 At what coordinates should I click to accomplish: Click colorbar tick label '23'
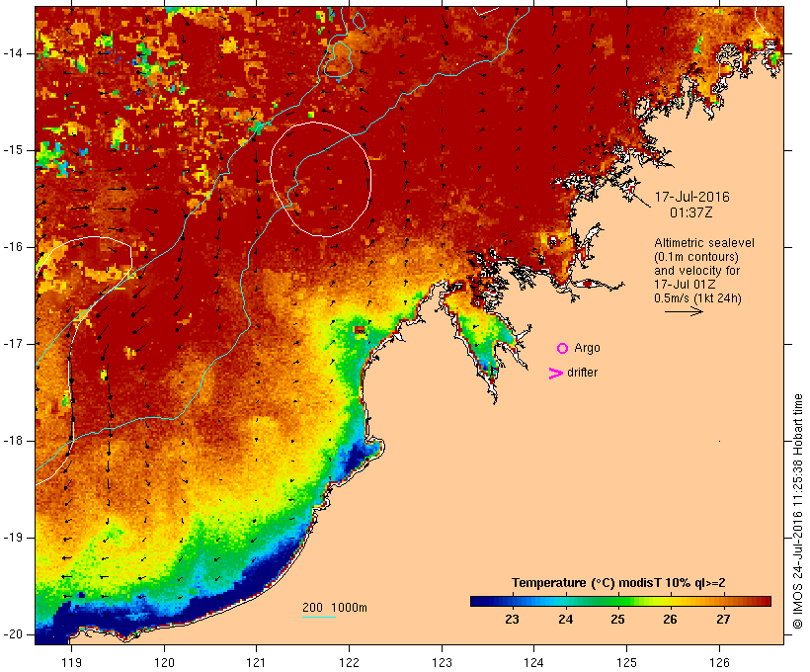pyautogui.click(x=512, y=620)
